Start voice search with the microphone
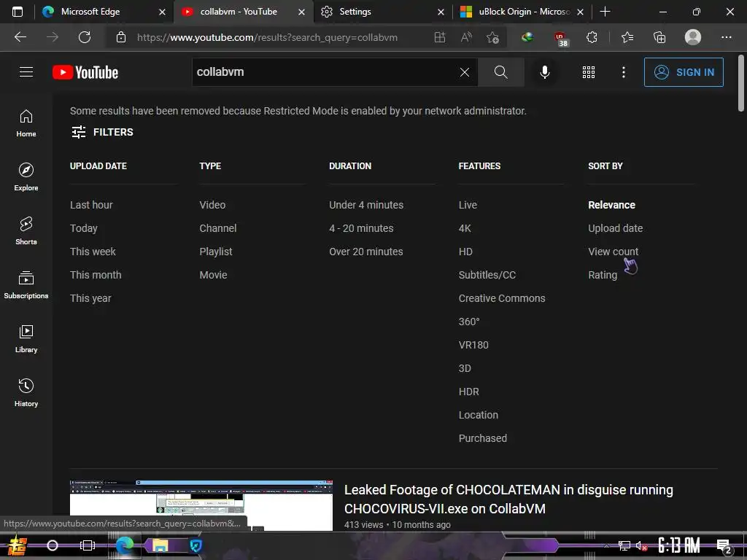This screenshot has height=560, width=747. coord(544,72)
